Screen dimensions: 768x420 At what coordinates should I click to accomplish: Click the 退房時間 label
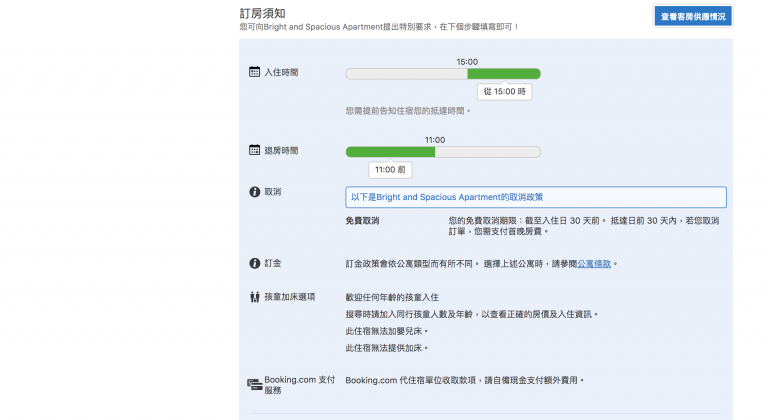click(281, 151)
